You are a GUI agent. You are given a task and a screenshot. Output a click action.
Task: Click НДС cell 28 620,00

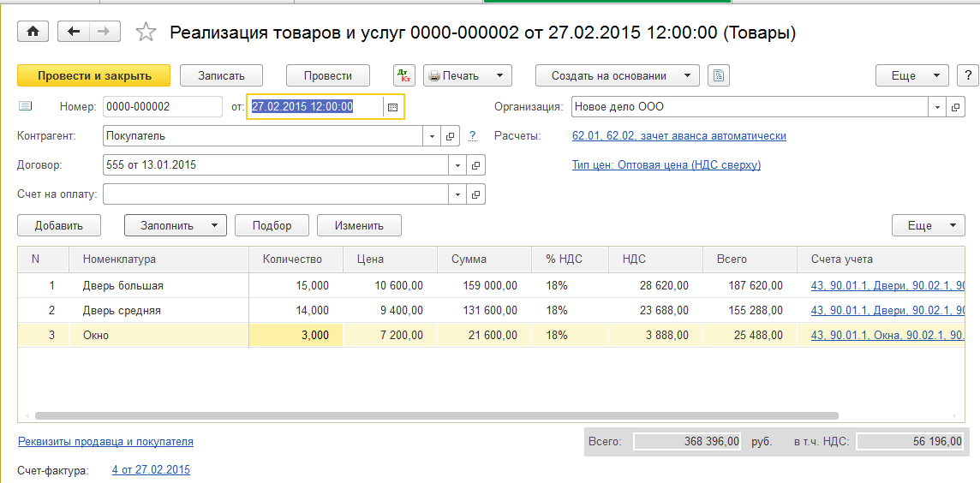[655, 285]
